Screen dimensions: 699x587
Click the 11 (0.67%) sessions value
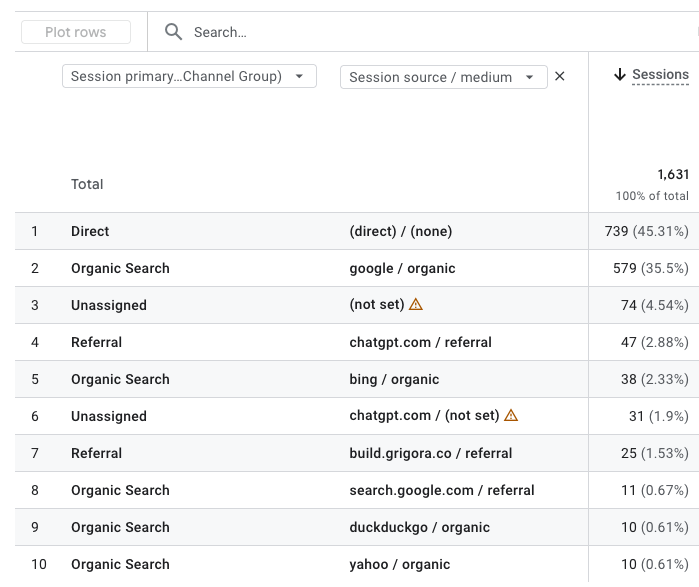click(655, 490)
